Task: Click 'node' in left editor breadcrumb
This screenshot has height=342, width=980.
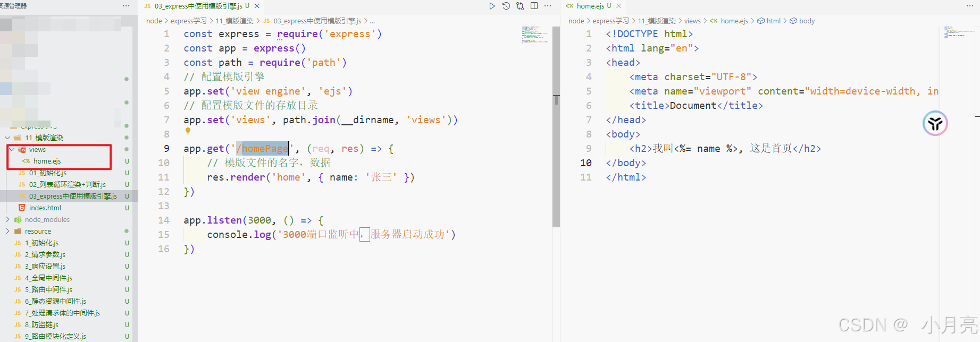Action: [x=154, y=21]
